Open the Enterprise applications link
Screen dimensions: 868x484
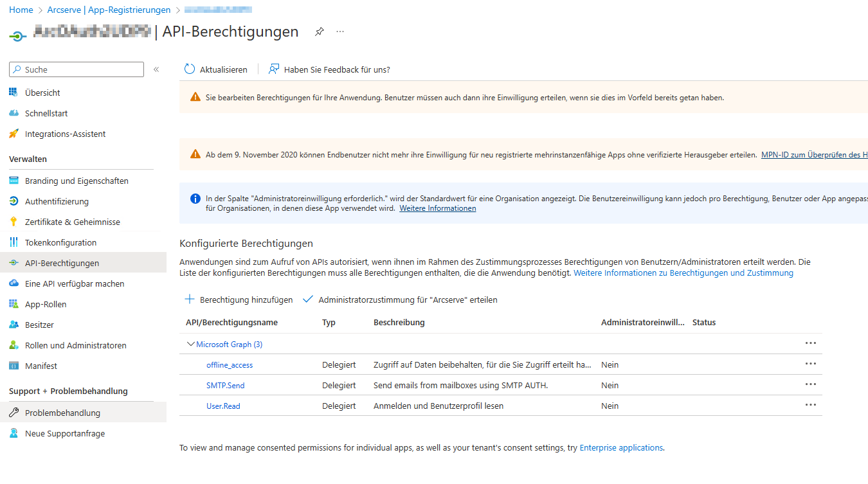pyautogui.click(x=621, y=447)
